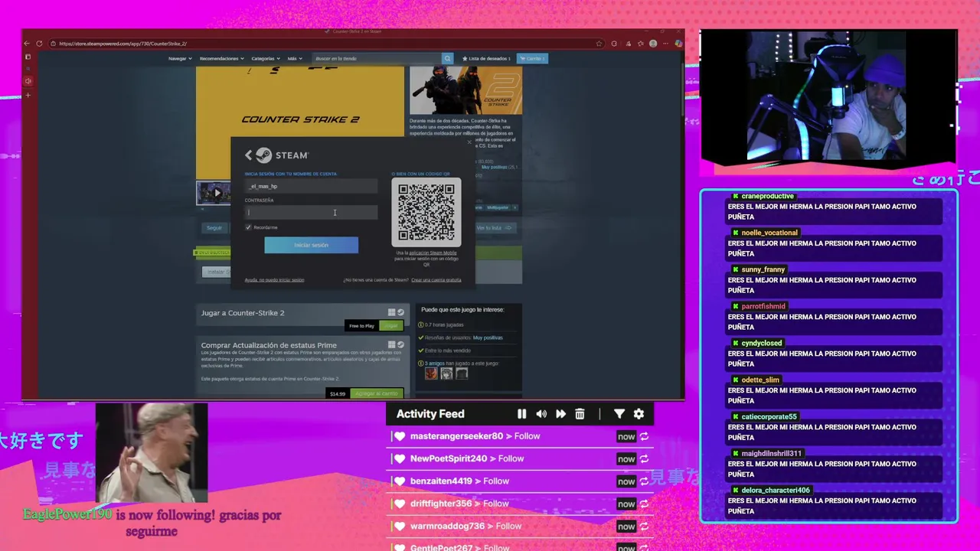Image resolution: width=980 pixels, height=551 pixels.
Task: Click the third friend avatar thumbnail
Action: coord(462,373)
